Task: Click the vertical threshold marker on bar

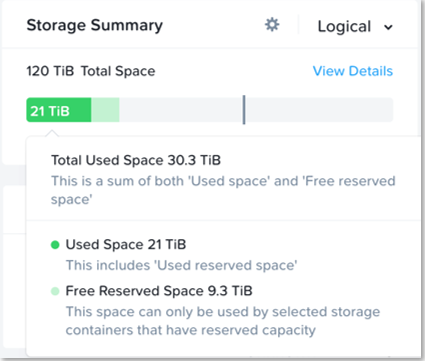Action: pos(244,110)
